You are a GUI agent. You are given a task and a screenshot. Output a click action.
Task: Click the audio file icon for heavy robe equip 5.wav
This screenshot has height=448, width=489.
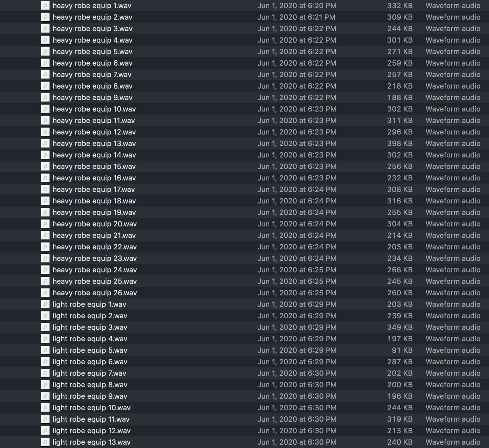[x=45, y=51]
